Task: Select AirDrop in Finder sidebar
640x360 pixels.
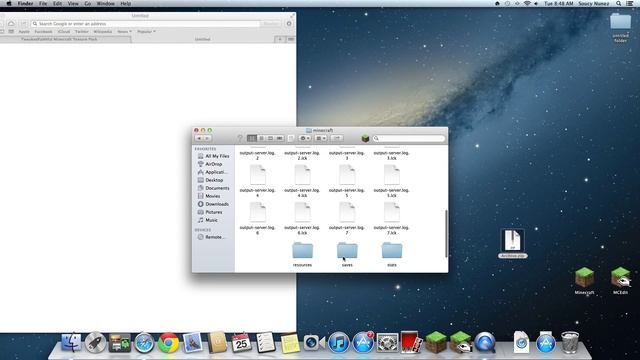Action: 210,164
